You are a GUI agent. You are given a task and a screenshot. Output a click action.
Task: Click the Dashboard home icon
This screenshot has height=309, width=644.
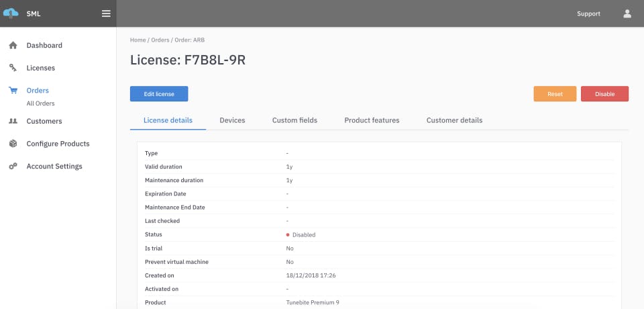pos(13,46)
